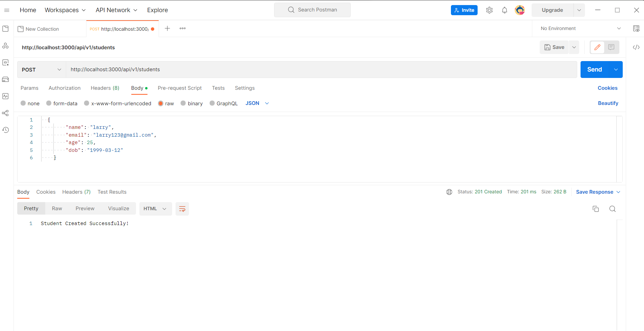
Task: Click the Send button
Action: [x=594, y=70]
